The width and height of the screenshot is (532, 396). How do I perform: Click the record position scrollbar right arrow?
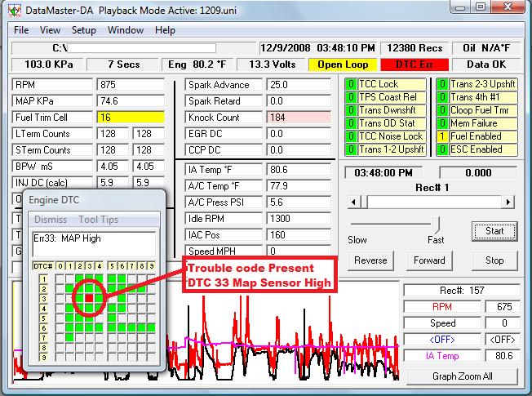pos(509,202)
